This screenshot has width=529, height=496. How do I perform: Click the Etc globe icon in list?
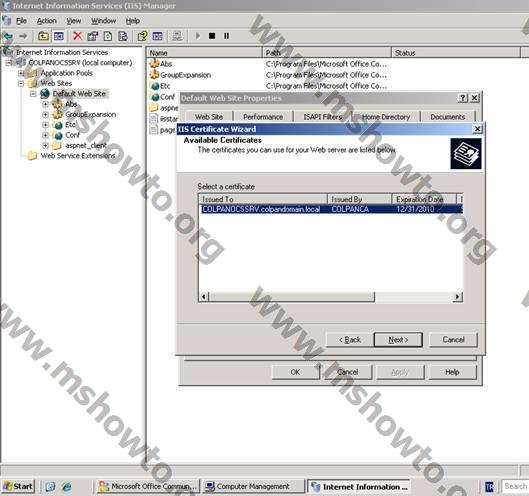(155, 86)
